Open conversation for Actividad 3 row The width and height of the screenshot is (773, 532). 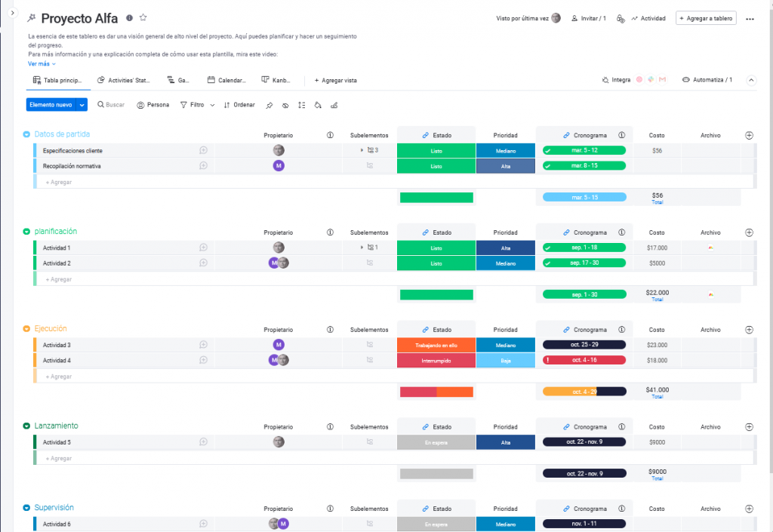point(203,345)
